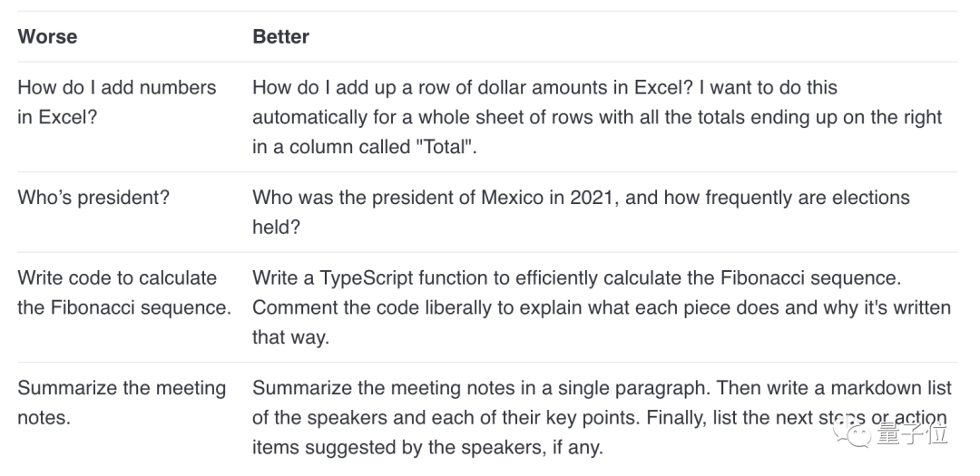
Task: Click the 'How do I add numbers in Excel?' cell
Action: (117, 102)
